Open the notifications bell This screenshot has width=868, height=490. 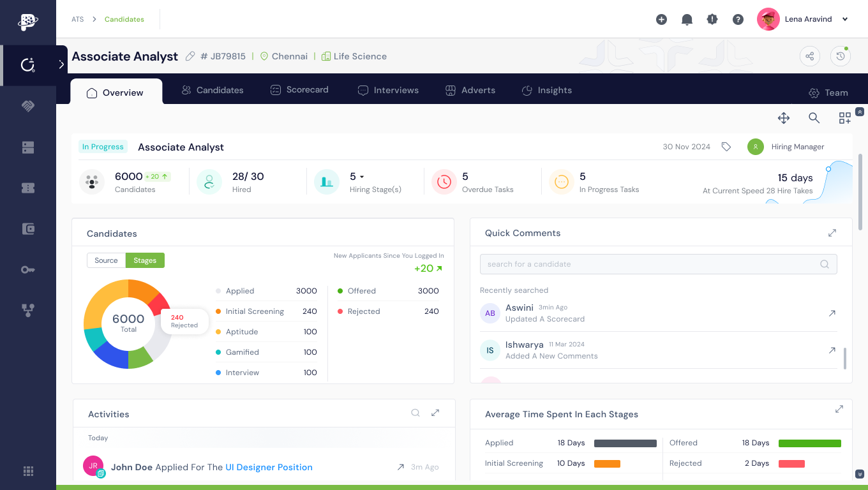pos(687,20)
